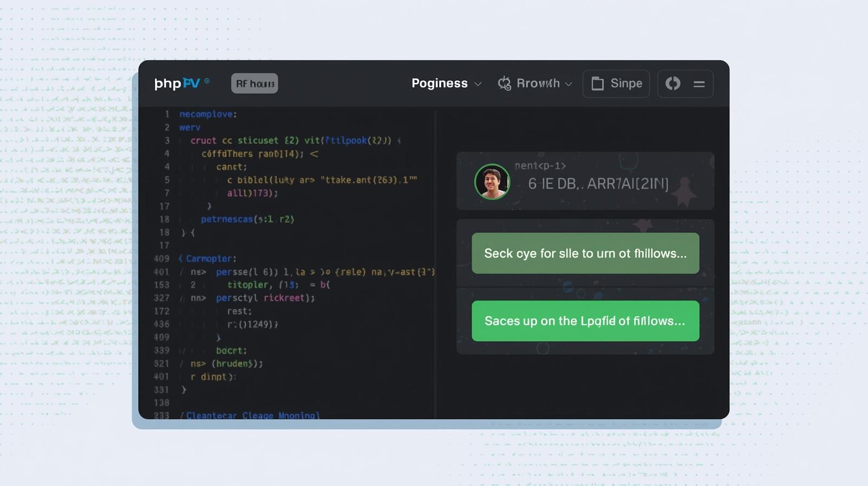Click the Rrowth gear icon
Viewport: 868px width, 486px height.
(x=505, y=84)
